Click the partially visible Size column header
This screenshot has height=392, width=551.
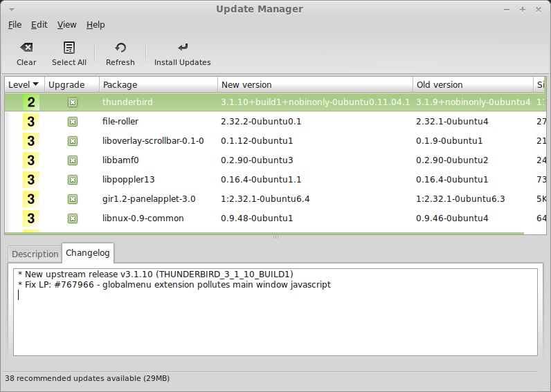click(540, 84)
